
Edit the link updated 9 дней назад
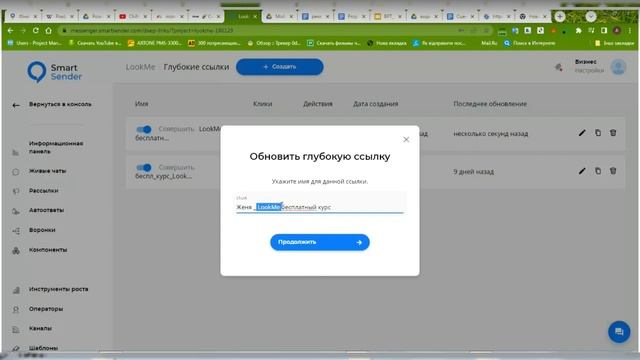(x=582, y=171)
